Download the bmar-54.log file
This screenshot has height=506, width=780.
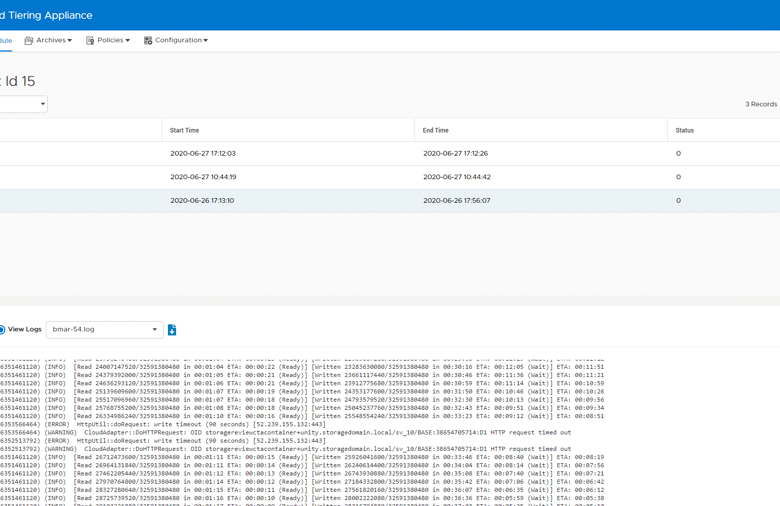click(172, 330)
